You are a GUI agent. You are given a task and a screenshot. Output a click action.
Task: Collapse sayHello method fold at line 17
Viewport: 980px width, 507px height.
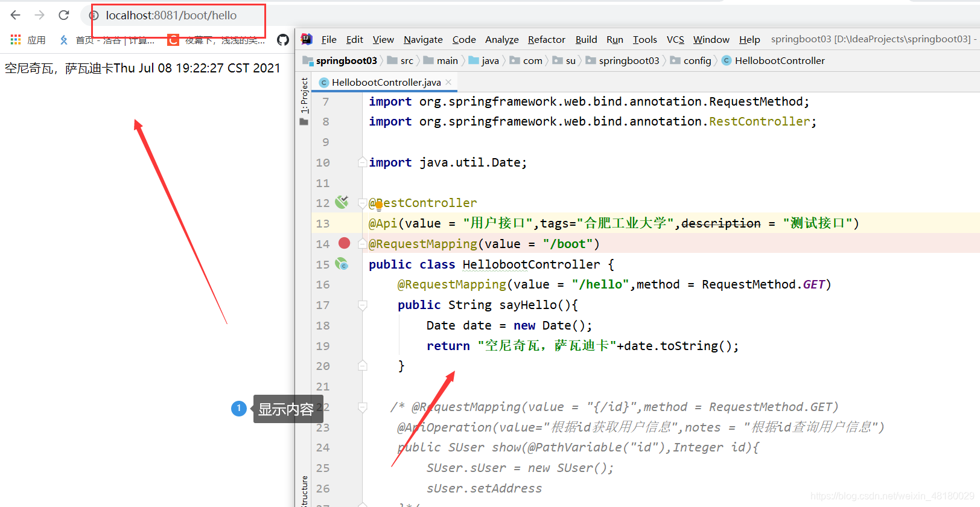pos(362,305)
